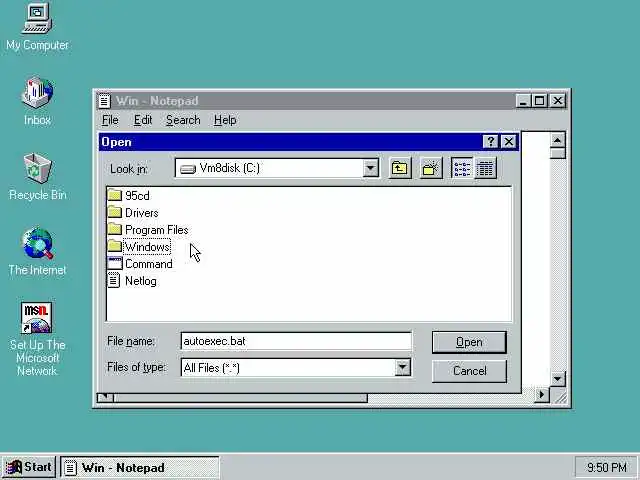
Task: Select the Command file
Action: pyautogui.click(x=140, y=264)
